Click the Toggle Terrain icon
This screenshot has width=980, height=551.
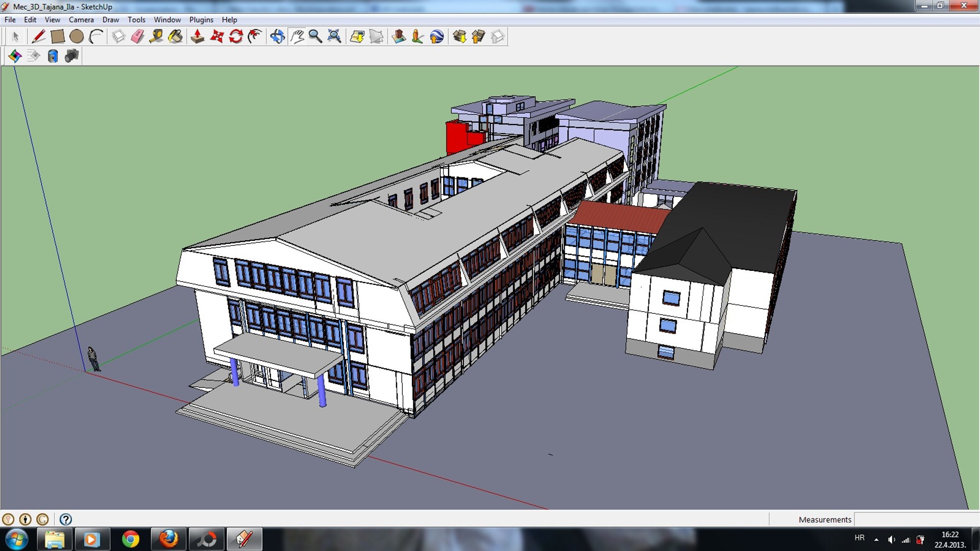pos(377,37)
